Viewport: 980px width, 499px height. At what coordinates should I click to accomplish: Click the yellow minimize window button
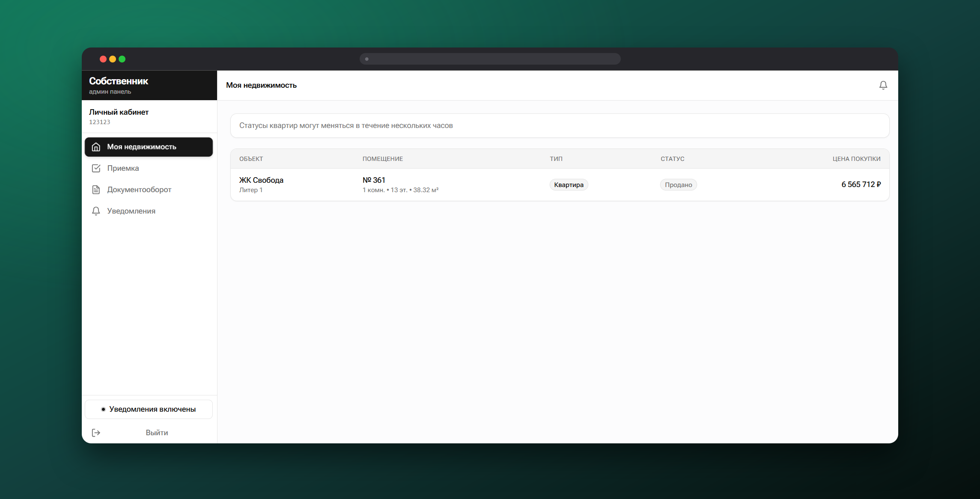click(x=113, y=59)
